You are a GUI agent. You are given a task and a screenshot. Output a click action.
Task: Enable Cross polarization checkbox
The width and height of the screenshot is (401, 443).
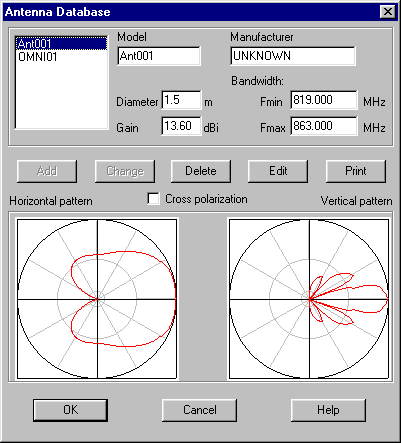pos(154,199)
